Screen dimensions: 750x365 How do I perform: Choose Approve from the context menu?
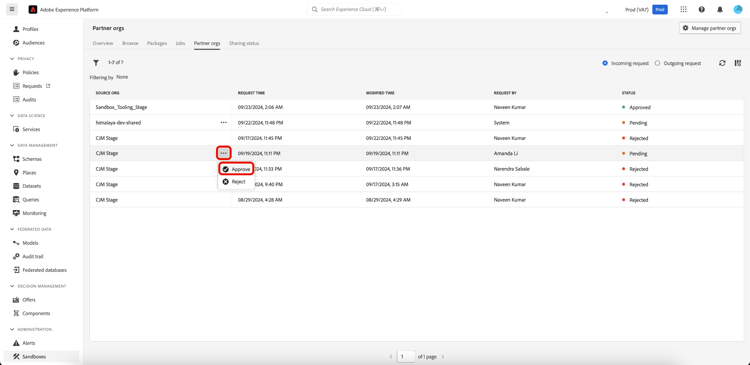pos(236,169)
